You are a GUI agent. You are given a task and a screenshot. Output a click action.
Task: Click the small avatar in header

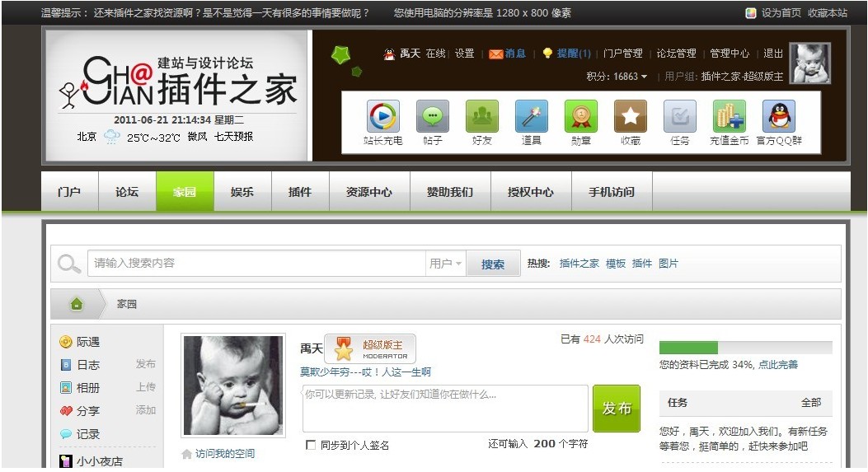(809, 63)
